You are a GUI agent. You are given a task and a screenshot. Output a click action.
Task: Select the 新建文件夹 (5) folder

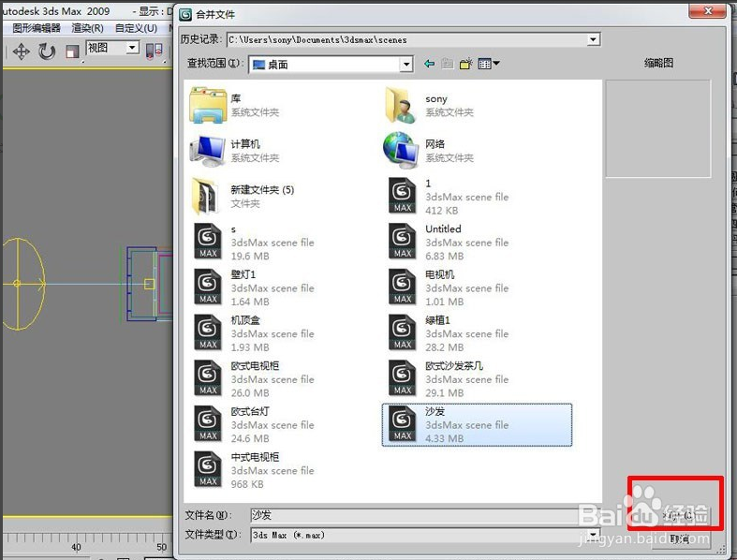coord(243,196)
